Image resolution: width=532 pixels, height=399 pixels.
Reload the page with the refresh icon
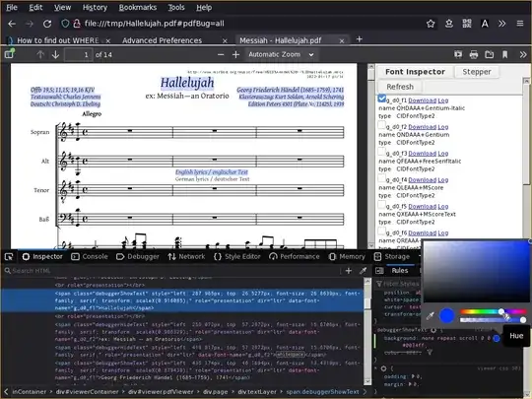(x=47, y=24)
